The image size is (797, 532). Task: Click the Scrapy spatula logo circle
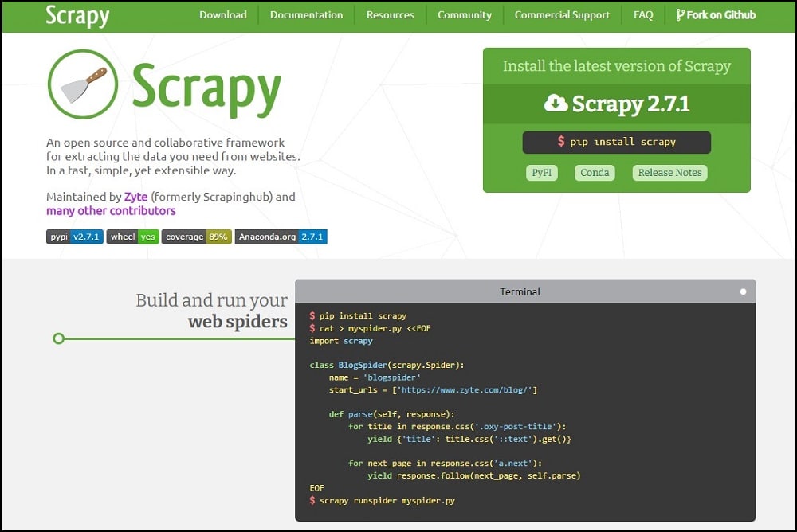point(83,84)
